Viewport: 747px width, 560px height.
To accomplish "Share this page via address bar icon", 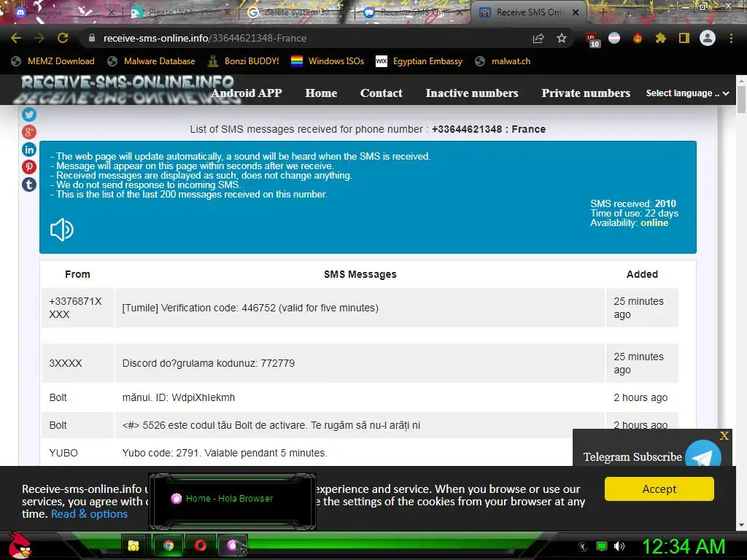I will point(538,38).
